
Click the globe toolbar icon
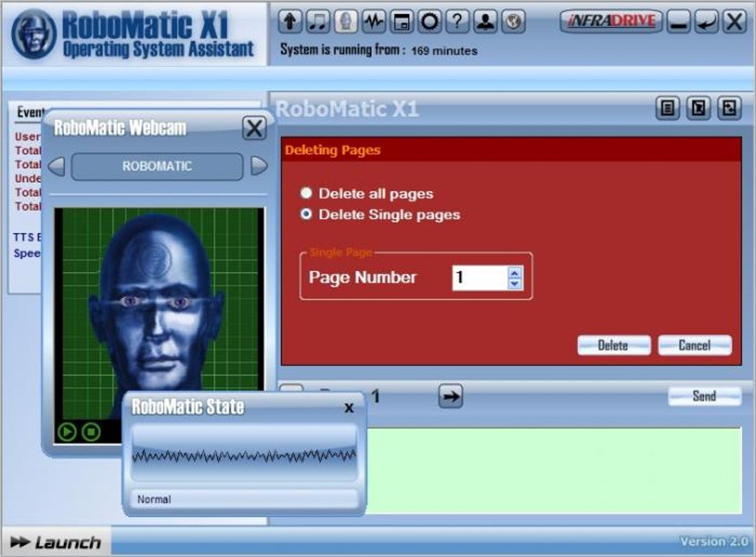(x=514, y=21)
